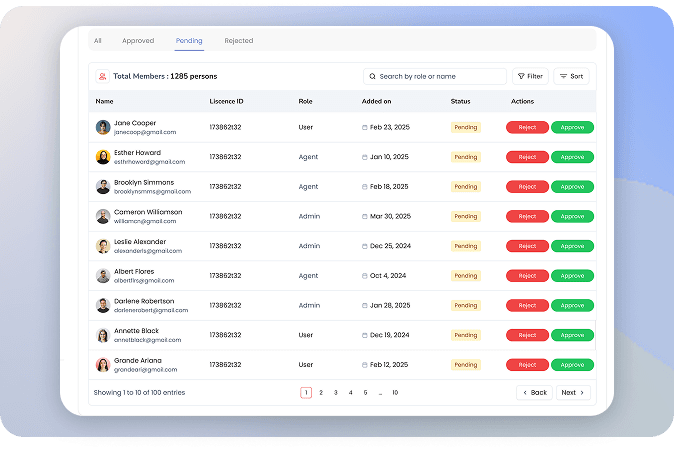
Task: Click Annette Black's avatar
Action: coord(103,335)
